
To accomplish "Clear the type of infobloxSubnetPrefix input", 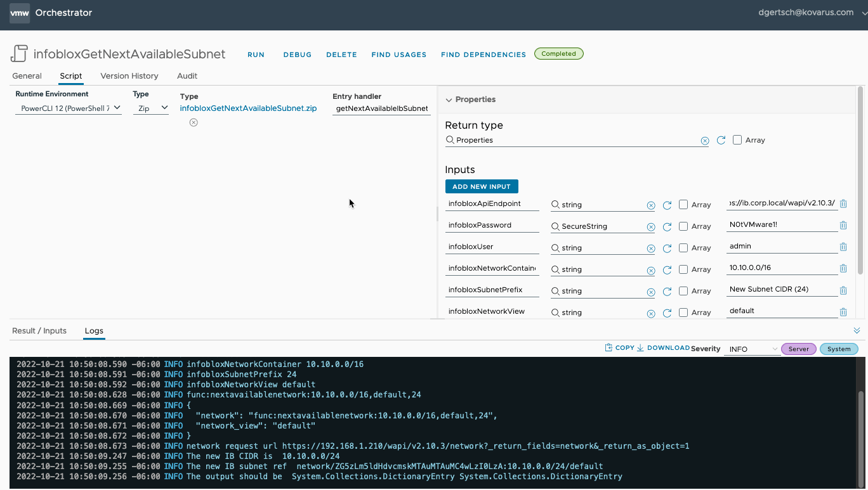I will tap(651, 292).
